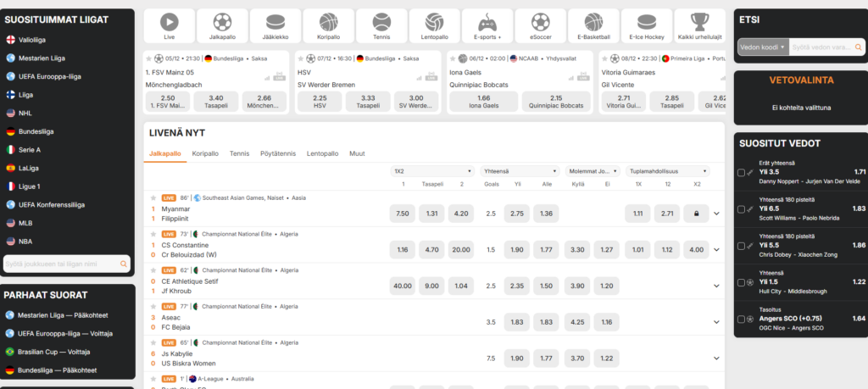Screen dimensions: 868x389
Task: Favorite the Myanmar vs Filippiinit match star
Action: (x=153, y=197)
